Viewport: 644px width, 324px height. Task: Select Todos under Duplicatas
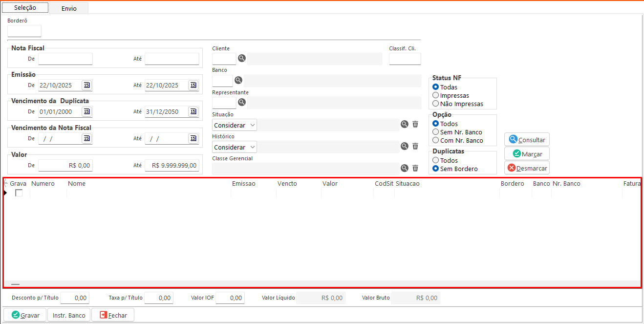(x=435, y=160)
